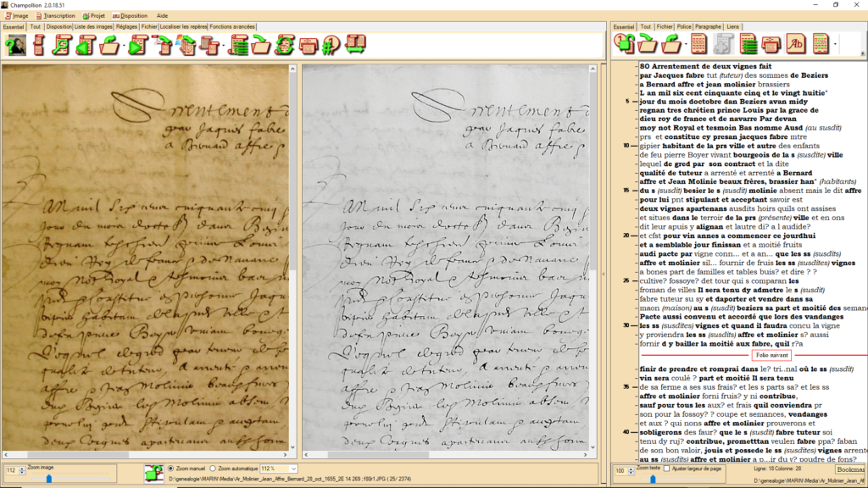
Task: Click the print image icon in left toolbar
Action: coord(309,45)
